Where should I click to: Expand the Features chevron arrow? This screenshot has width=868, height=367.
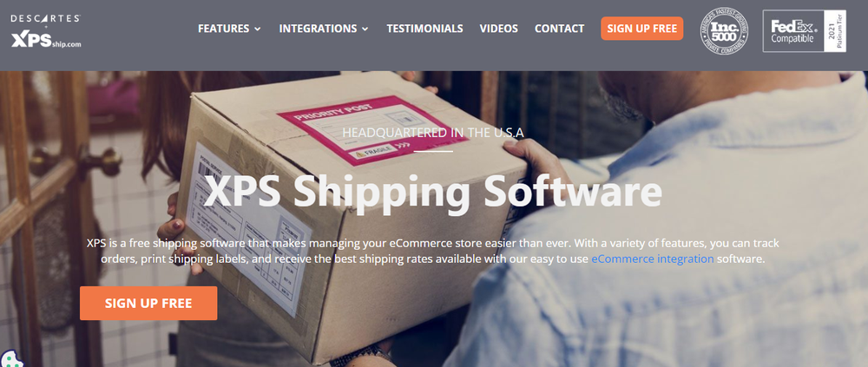point(258,29)
